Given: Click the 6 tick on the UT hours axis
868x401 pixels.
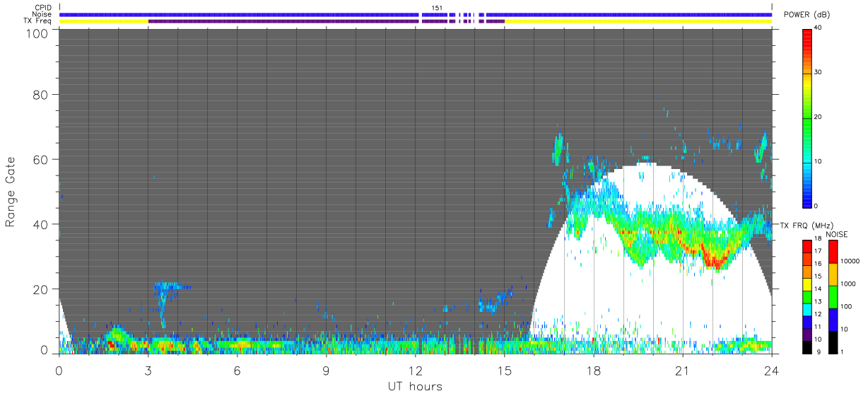Looking at the screenshot, I should (237, 370).
